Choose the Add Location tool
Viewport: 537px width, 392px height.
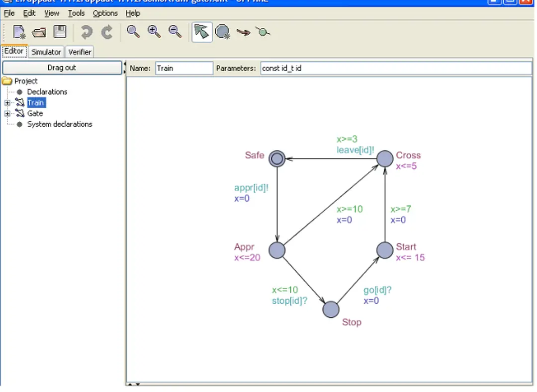[222, 32]
